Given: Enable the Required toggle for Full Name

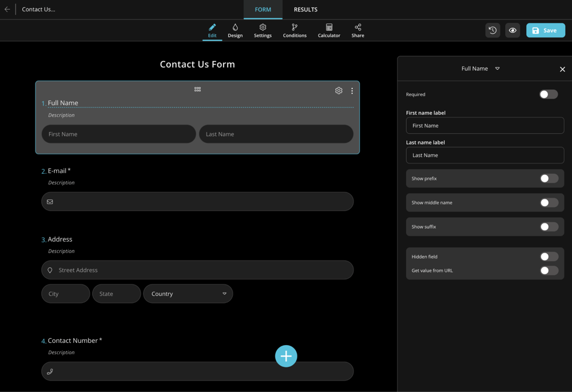Looking at the screenshot, I should (x=547, y=94).
